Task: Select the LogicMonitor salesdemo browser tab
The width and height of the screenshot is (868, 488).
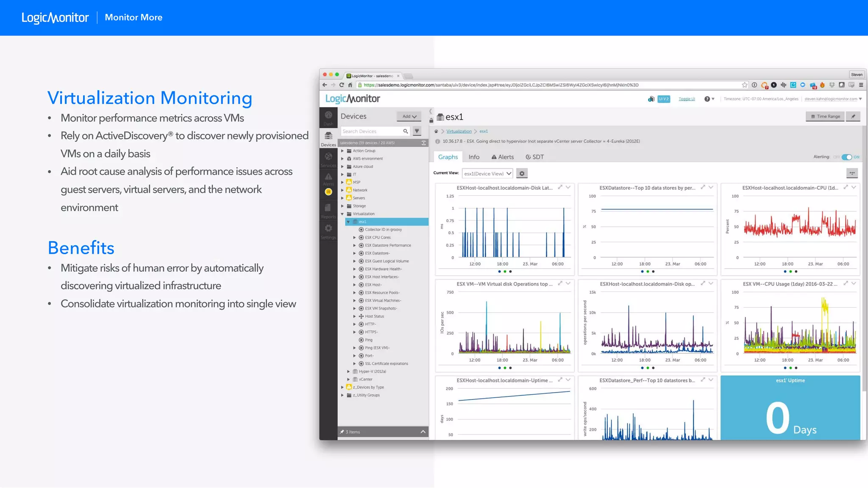Action: pyautogui.click(x=373, y=76)
